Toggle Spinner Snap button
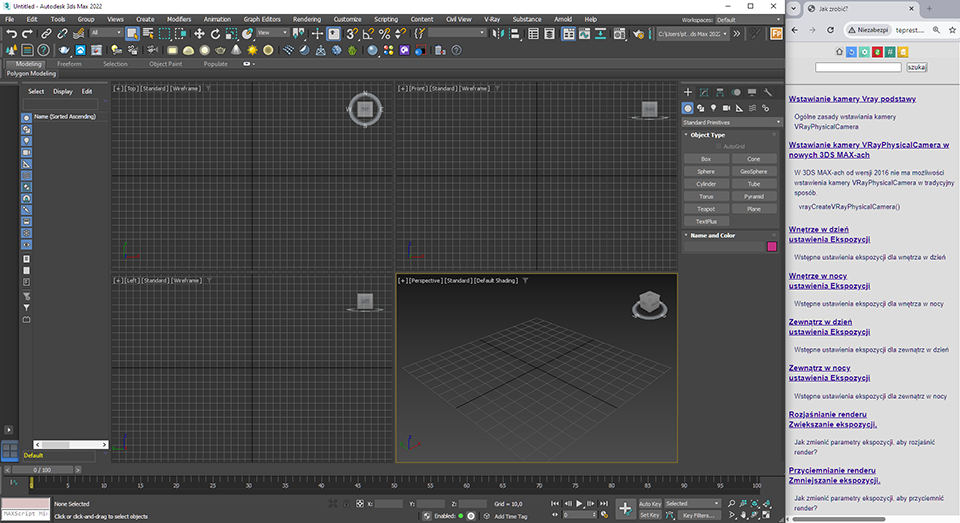 tap(400, 34)
